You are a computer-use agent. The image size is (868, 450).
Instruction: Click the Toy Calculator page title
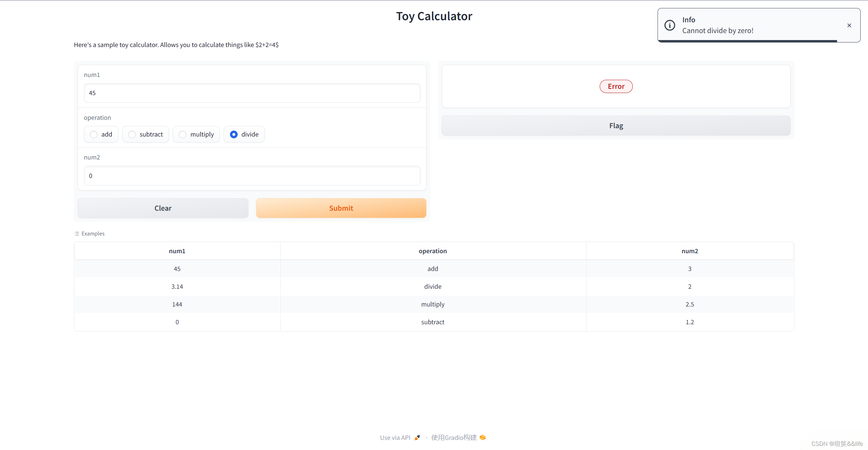(433, 16)
